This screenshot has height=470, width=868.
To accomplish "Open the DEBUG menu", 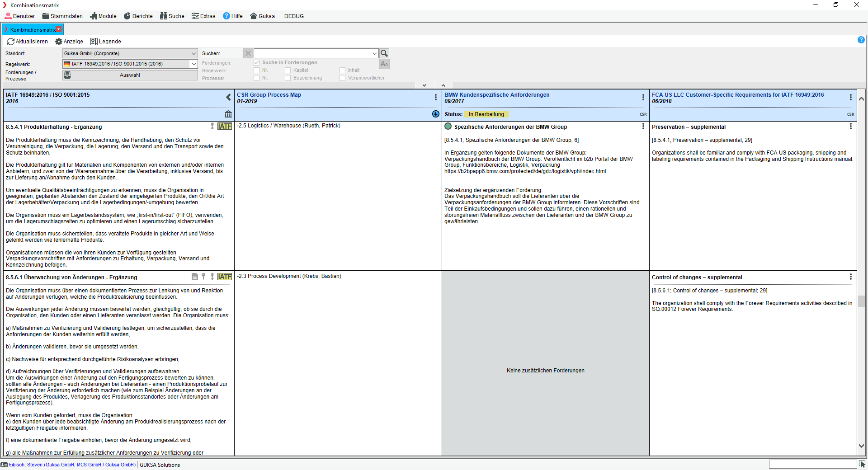I will (x=294, y=16).
